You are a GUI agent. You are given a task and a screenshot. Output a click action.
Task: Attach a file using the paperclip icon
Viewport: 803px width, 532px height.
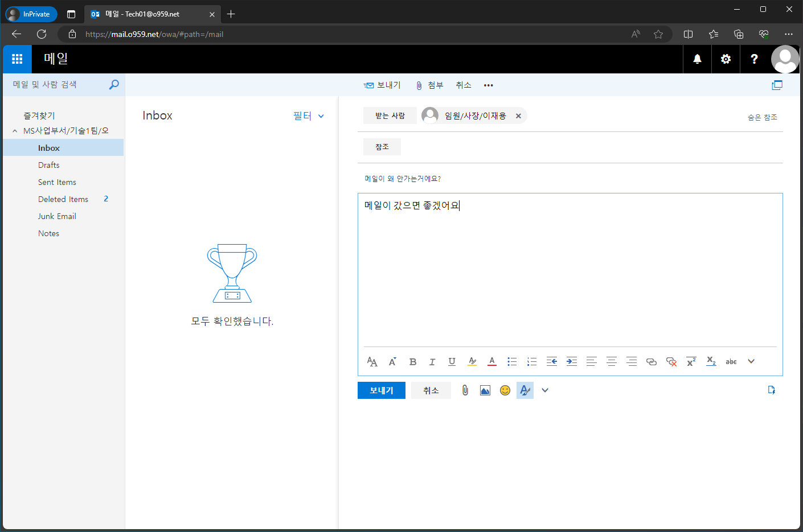click(465, 390)
